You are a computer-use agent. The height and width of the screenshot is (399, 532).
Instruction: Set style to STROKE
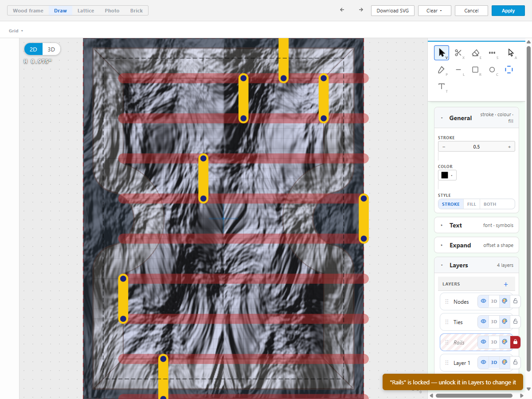(x=451, y=204)
